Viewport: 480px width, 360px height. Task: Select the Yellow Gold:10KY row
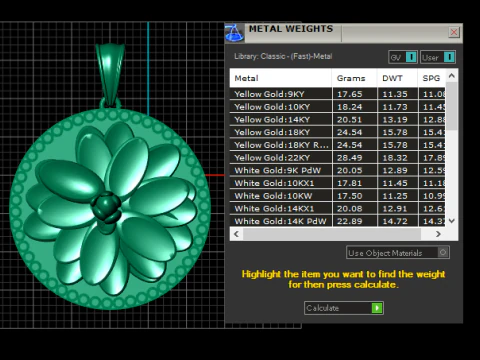tap(338, 107)
